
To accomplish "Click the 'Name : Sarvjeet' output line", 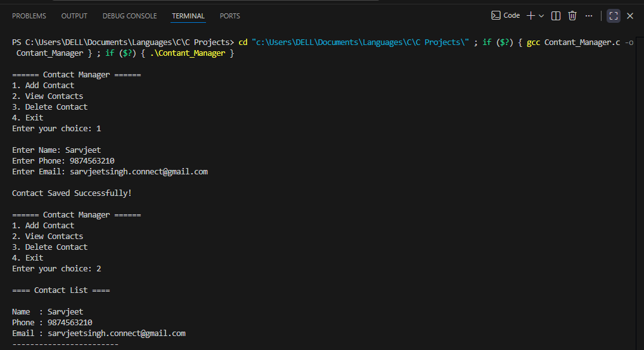I will point(48,312).
